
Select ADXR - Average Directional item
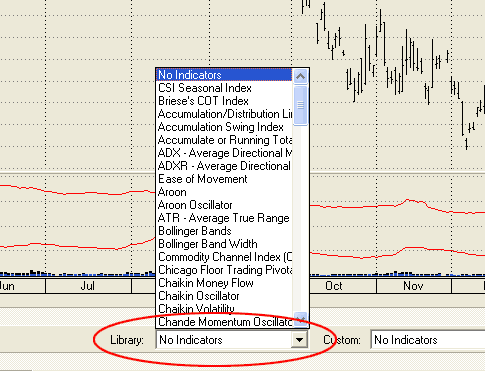pos(224,166)
